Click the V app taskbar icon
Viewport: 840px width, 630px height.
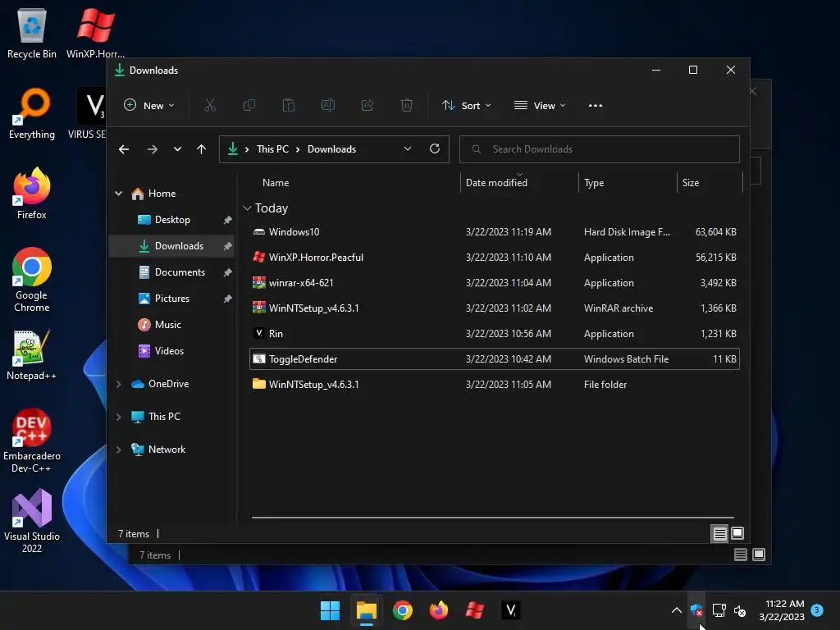pos(511,610)
